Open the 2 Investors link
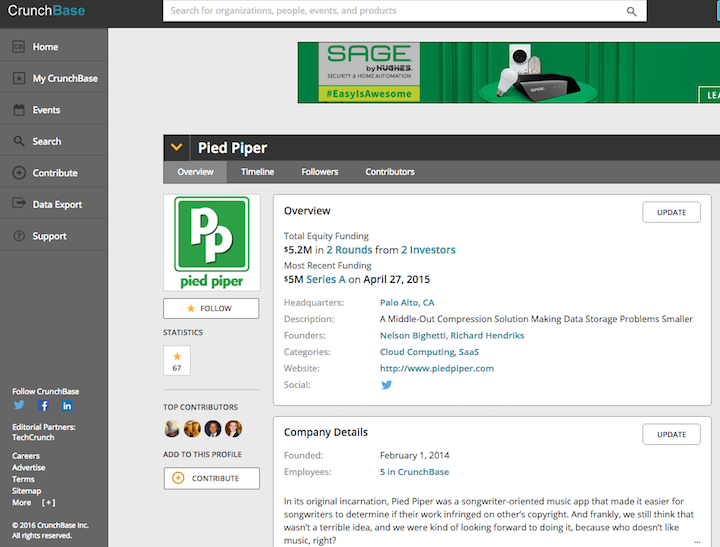 (428, 250)
